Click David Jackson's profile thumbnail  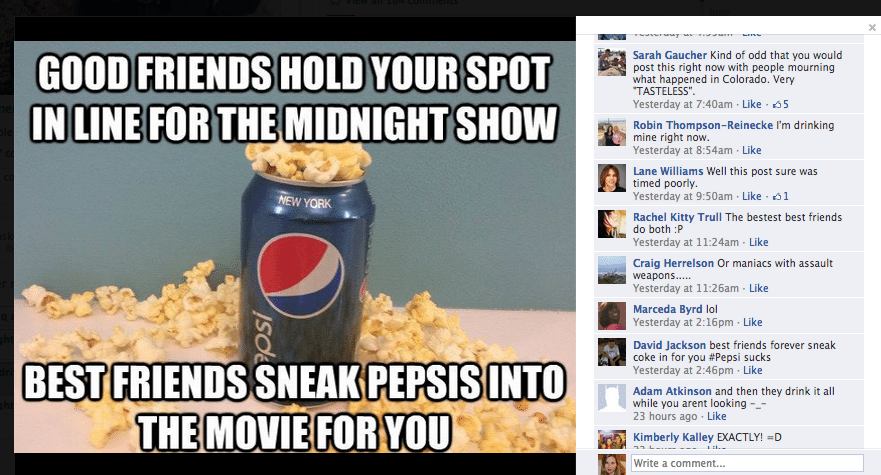pyautogui.click(x=612, y=352)
